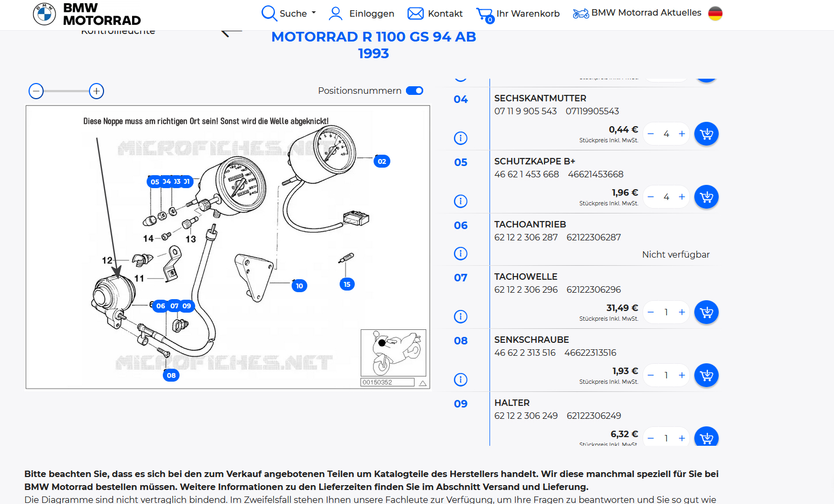Click the Tachowelle quantity field showing 1
This screenshot has height=504, width=834.
(666, 312)
